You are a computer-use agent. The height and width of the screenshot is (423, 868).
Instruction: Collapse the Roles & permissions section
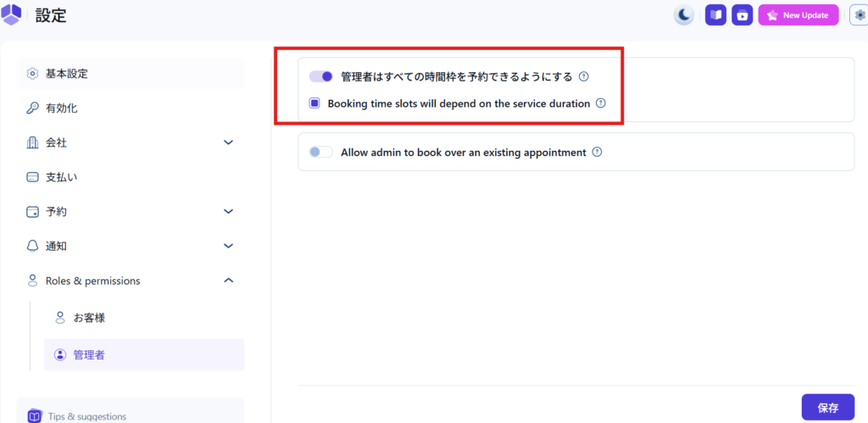[228, 281]
